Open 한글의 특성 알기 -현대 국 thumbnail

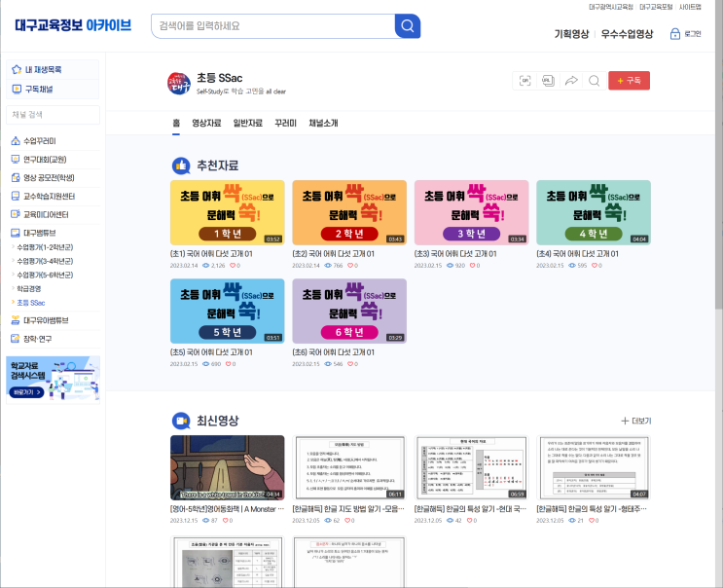(471, 467)
